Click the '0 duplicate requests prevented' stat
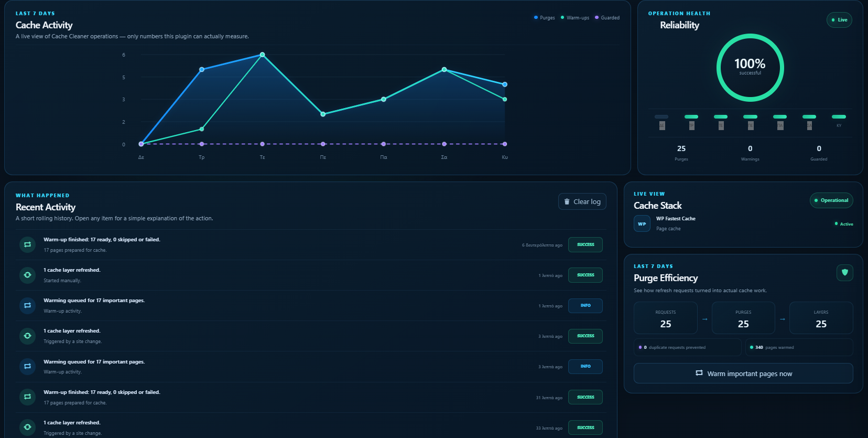This screenshot has width=868, height=438. tap(688, 347)
